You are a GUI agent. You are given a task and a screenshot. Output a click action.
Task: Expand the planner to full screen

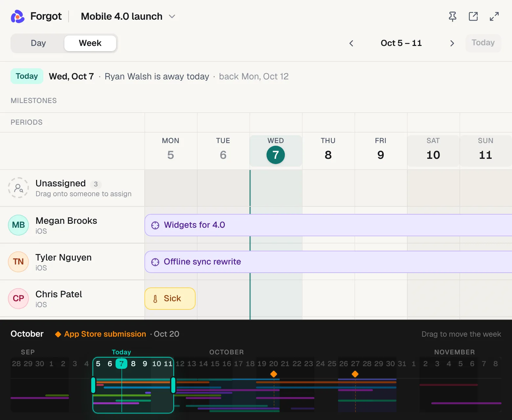(494, 16)
